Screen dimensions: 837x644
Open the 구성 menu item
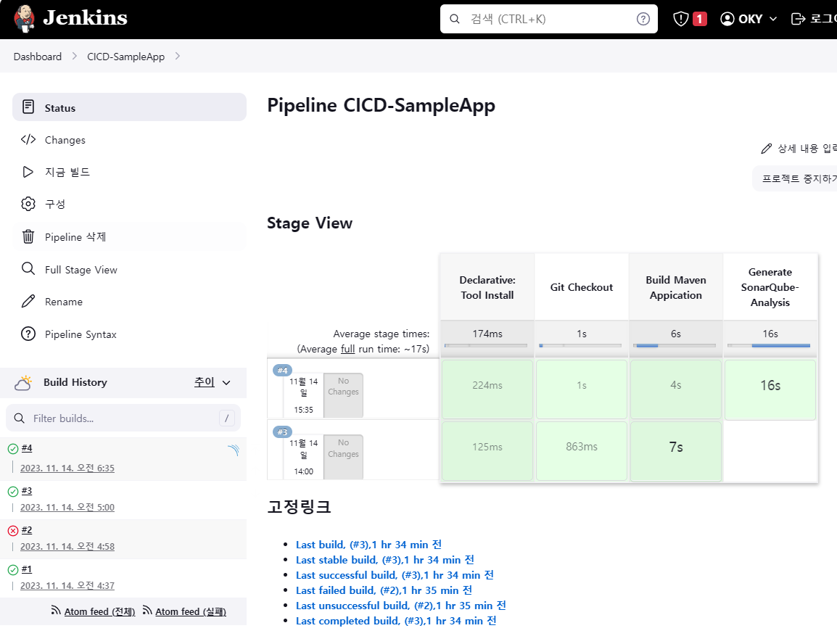tap(129, 204)
